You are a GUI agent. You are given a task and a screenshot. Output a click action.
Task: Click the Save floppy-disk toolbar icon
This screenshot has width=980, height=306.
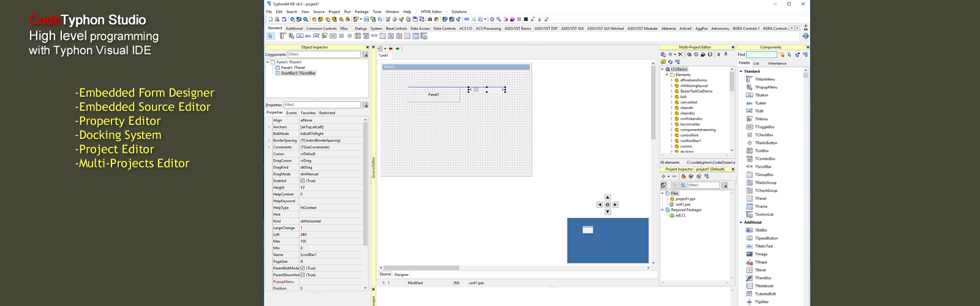[366, 19]
